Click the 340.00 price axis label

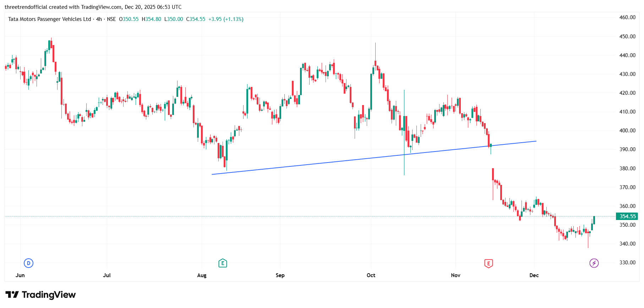[x=627, y=244]
